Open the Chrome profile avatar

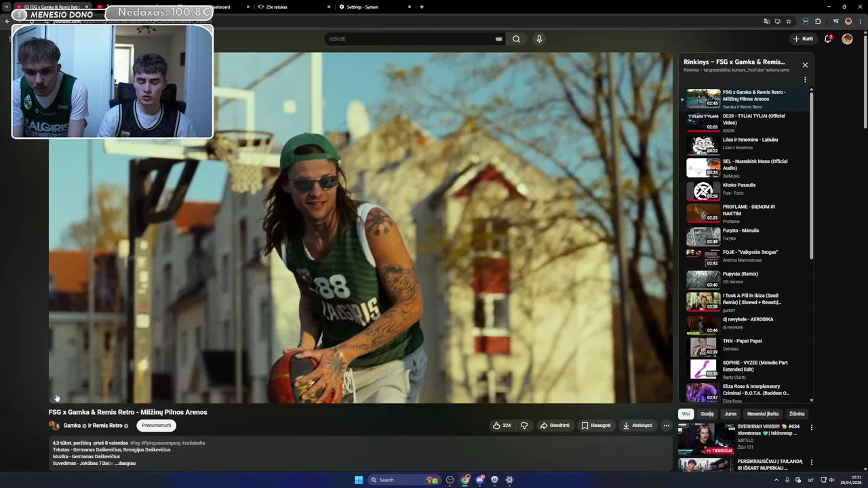click(x=848, y=21)
